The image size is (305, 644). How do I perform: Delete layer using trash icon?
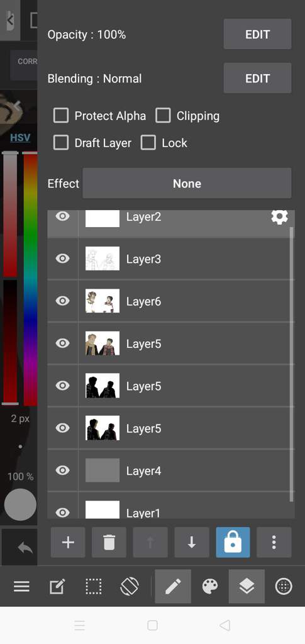click(109, 542)
